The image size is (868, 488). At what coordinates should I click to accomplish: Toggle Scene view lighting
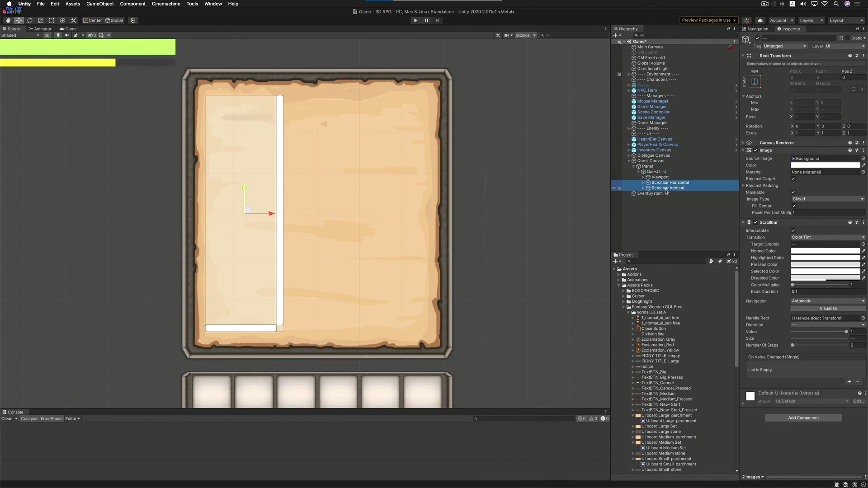coord(58,35)
